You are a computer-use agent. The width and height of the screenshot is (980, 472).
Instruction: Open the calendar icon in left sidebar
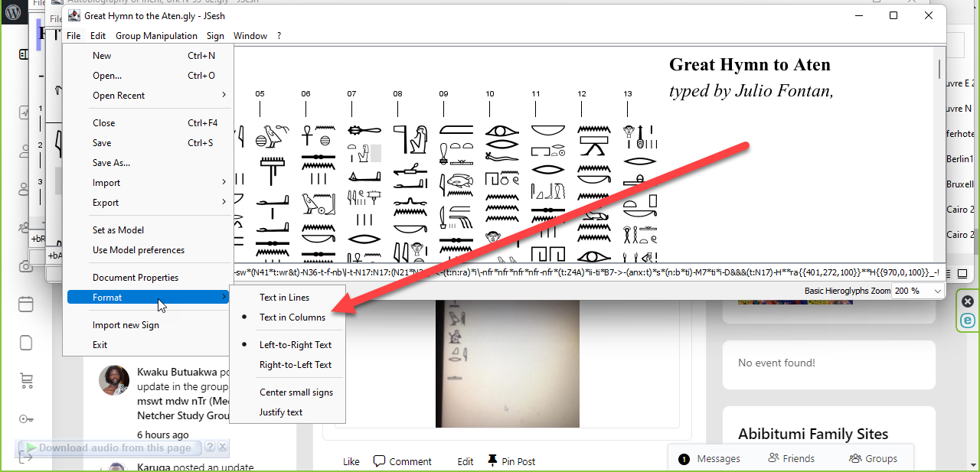pyautogui.click(x=26, y=304)
